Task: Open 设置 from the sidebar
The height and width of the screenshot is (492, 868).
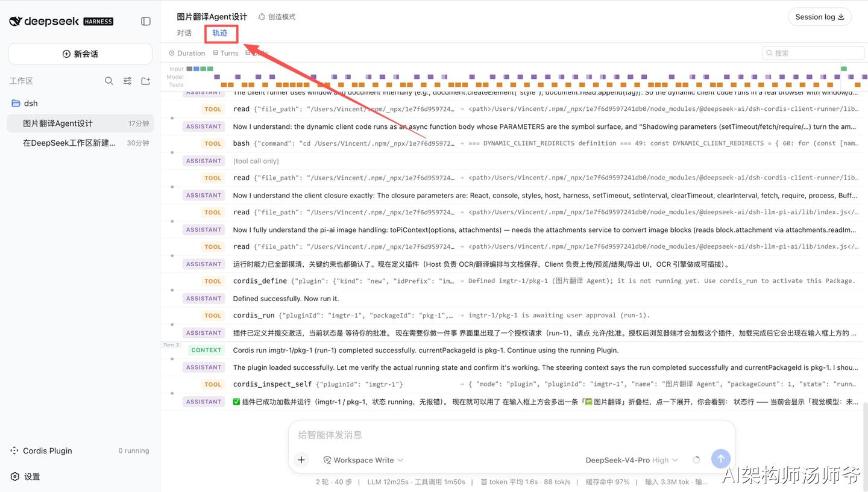Action: click(x=26, y=476)
